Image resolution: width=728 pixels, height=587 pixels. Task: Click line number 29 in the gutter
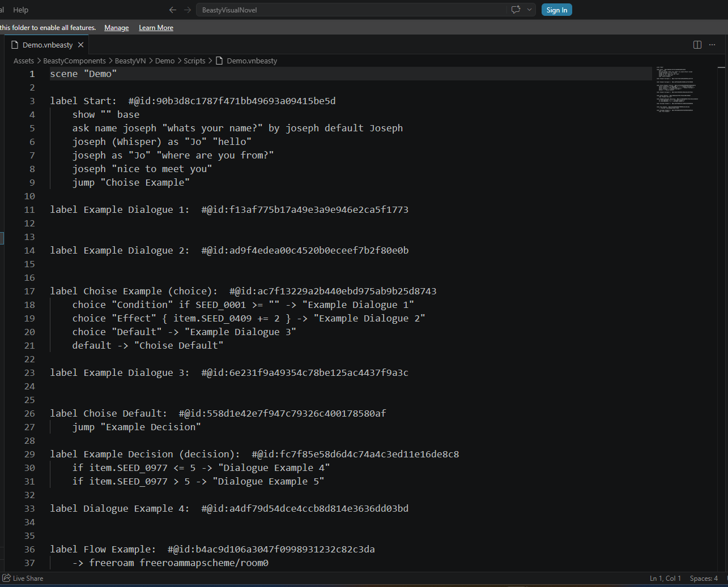pyautogui.click(x=29, y=454)
